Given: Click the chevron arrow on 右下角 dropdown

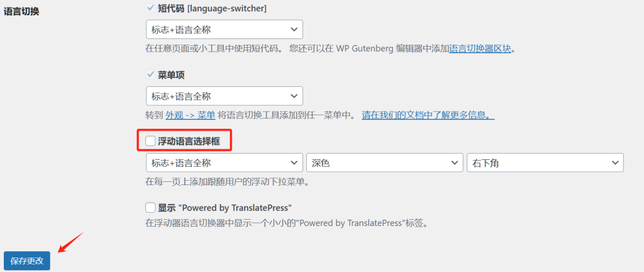Looking at the screenshot, I should pyautogui.click(x=615, y=162).
